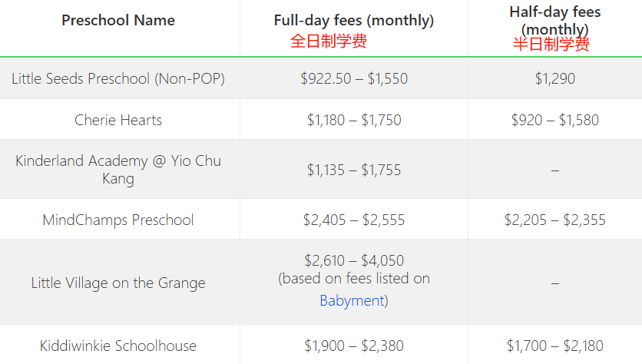Screen dimensions: 642x364
Task: Select the MindChamps Preschool name cell
Action: coord(118,220)
